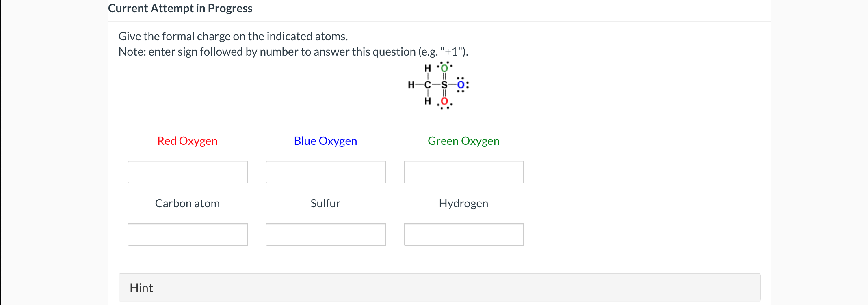Click the Hydrogen label
The width and height of the screenshot is (868, 305).
[x=463, y=203]
